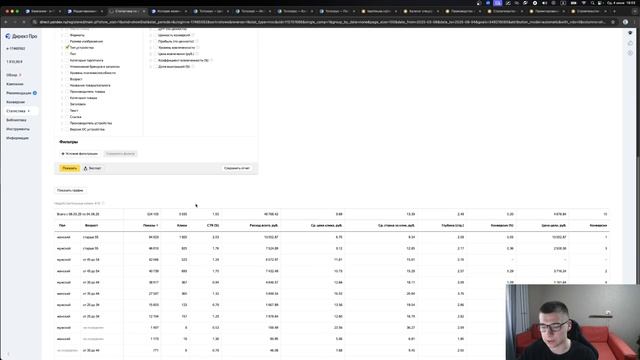Open Рекомендации section in the sidebar
Viewport: 640px width, 360px height.
coord(19,93)
